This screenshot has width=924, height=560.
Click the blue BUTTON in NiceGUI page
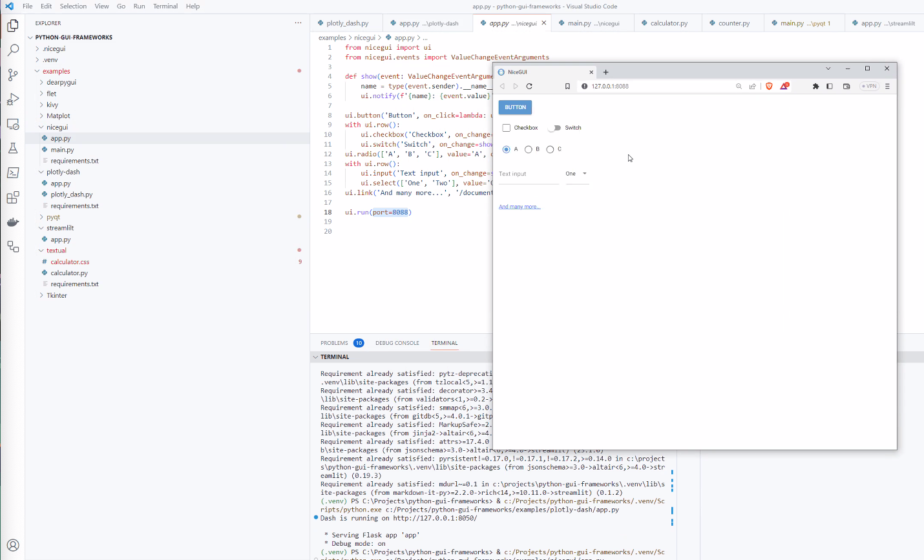(x=515, y=107)
